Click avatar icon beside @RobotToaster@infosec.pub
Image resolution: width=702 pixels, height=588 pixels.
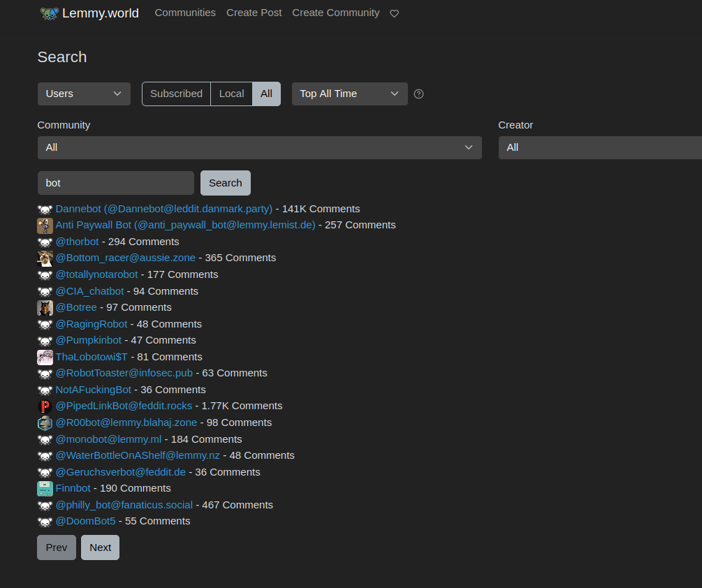45,374
